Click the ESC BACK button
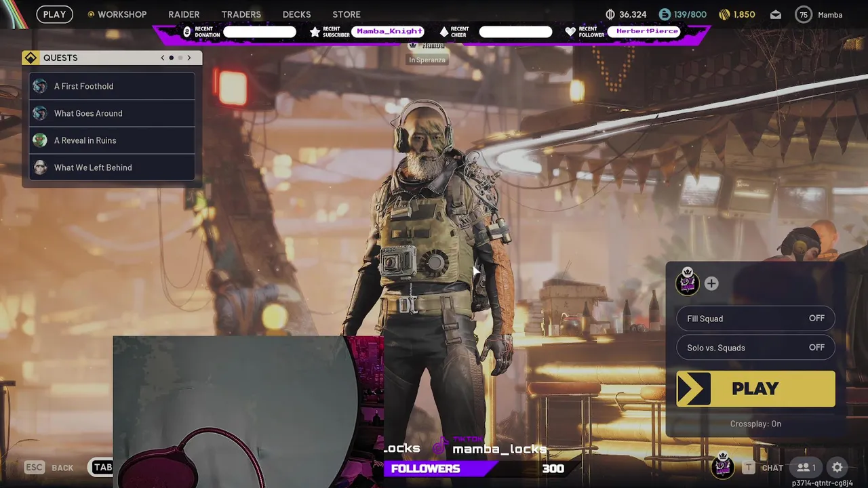This screenshot has width=868, height=488. (49, 467)
